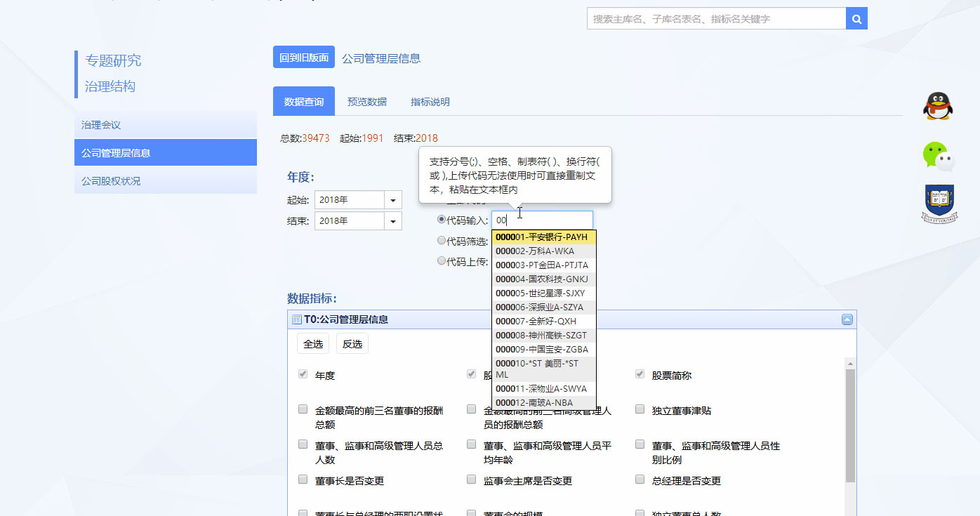Screen dimensions: 980x516
Task: Click the 结束 year field showing 2018年
Action: pos(350,220)
